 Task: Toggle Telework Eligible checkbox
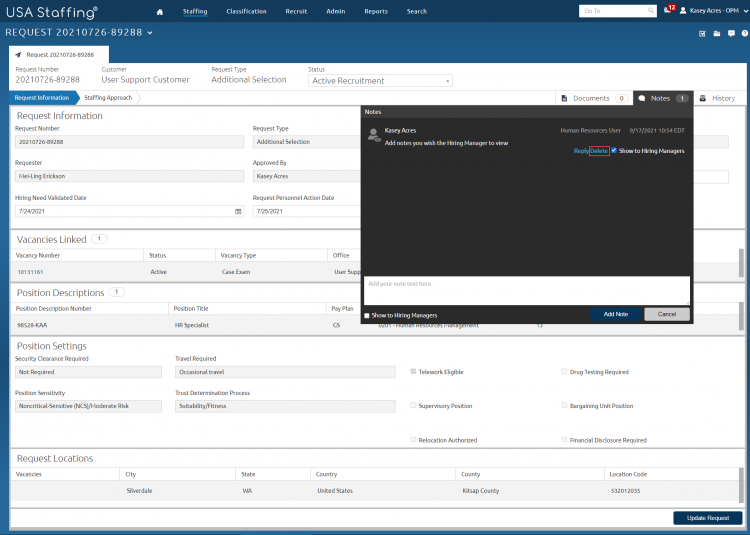tap(413, 371)
